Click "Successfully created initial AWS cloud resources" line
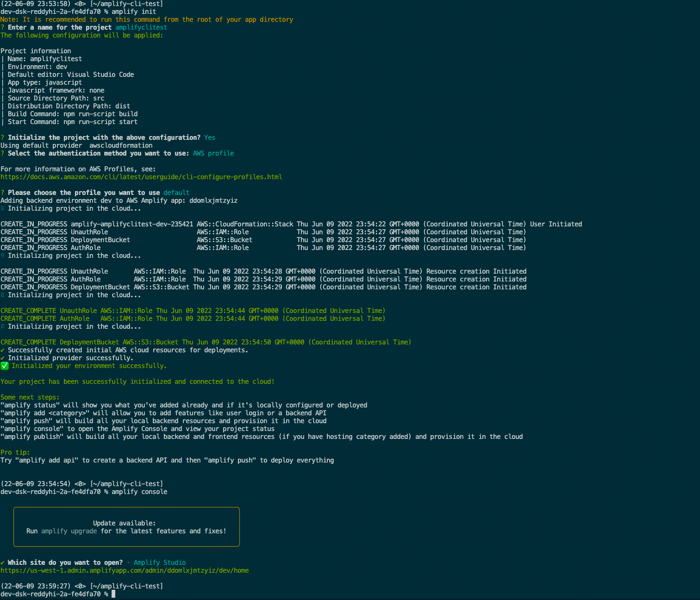This screenshot has height=600, width=700. pyautogui.click(x=125, y=350)
